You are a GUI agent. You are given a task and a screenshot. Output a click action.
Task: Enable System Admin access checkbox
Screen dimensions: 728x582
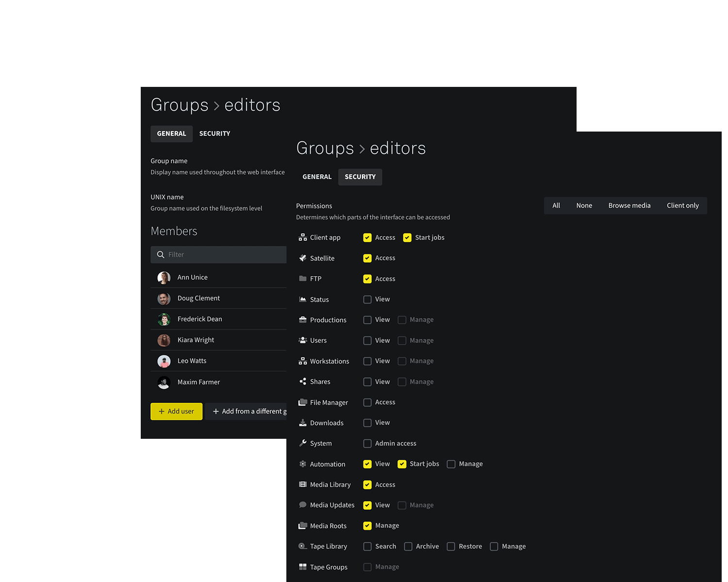(x=367, y=444)
